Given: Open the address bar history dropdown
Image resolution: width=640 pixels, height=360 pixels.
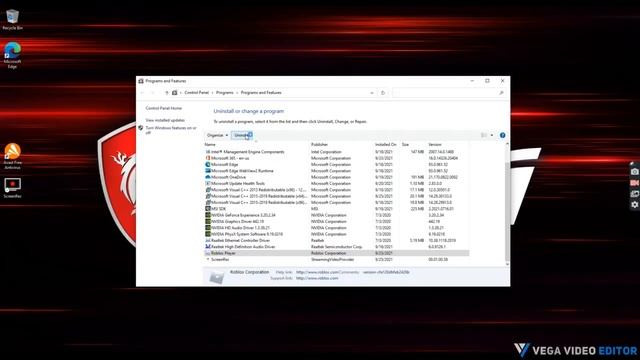Looking at the screenshot, I should 371,93.
